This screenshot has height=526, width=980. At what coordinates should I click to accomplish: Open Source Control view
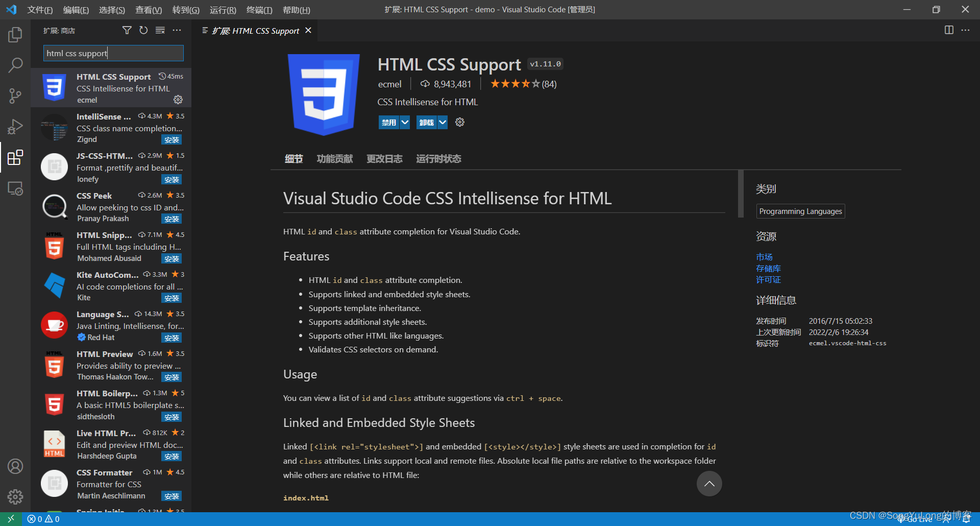click(x=15, y=95)
